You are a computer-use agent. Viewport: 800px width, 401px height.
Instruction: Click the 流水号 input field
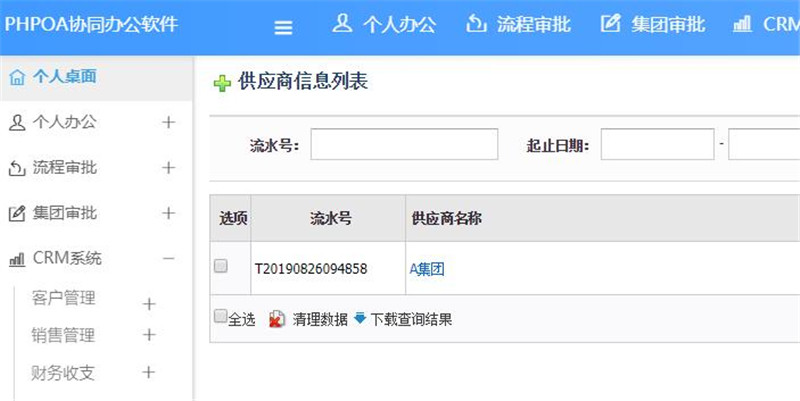[x=404, y=144]
